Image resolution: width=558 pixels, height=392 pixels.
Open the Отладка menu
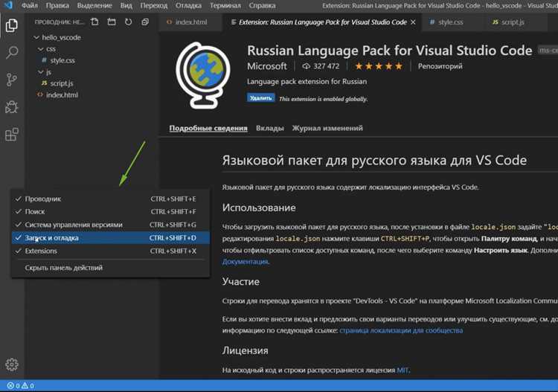pos(189,5)
